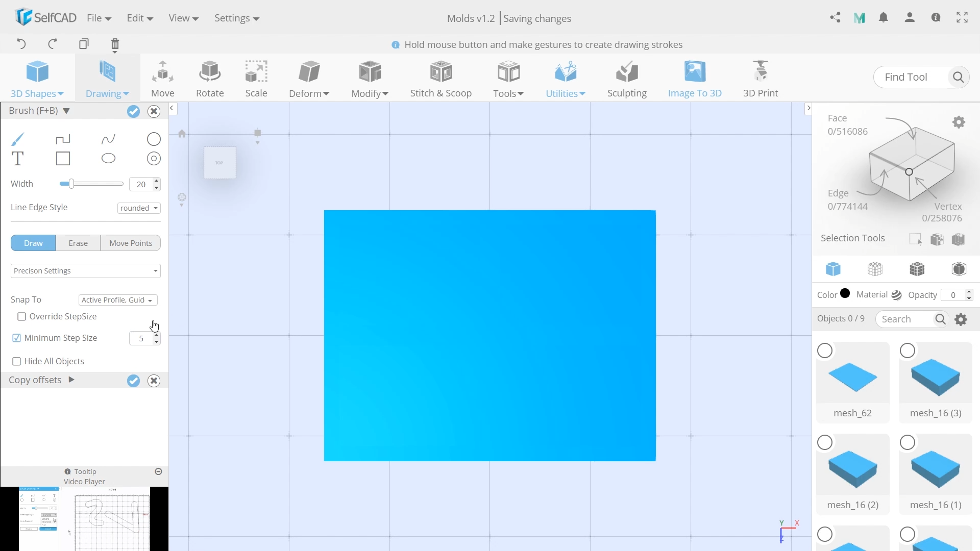Open the View menu
This screenshot has height=551, width=980.
183,18
